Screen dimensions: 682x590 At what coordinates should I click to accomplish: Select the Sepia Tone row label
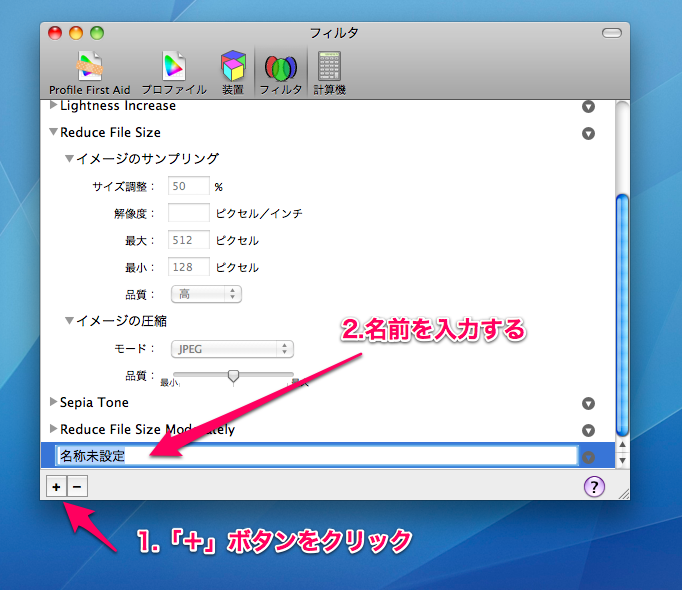(94, 402)
